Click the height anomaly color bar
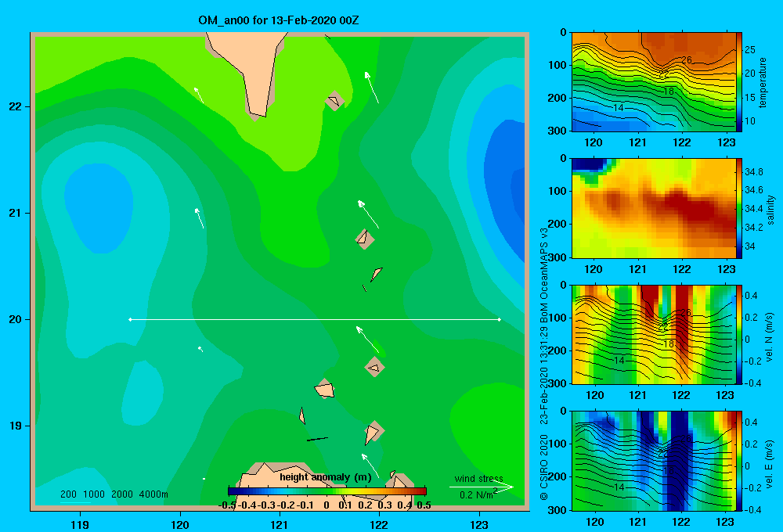Image resolution: width=783 pixels, height=532 pixels. (327, 491)
